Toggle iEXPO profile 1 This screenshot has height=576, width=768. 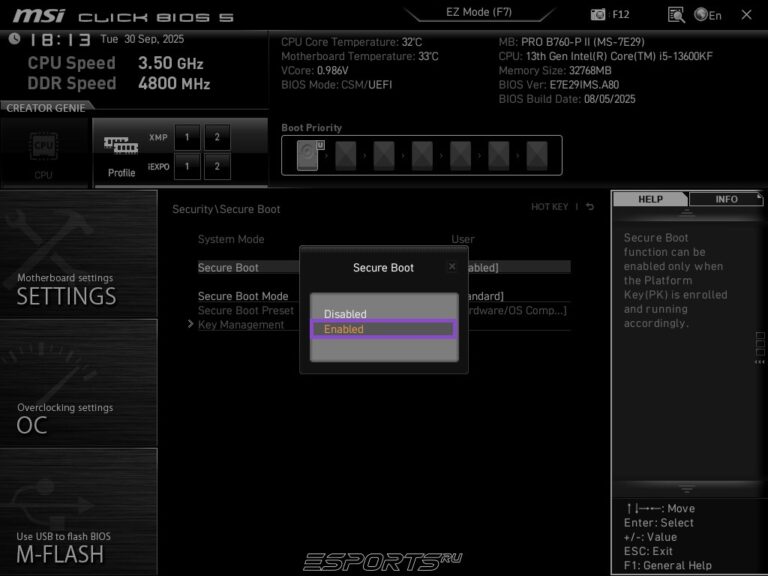point(186,165)
